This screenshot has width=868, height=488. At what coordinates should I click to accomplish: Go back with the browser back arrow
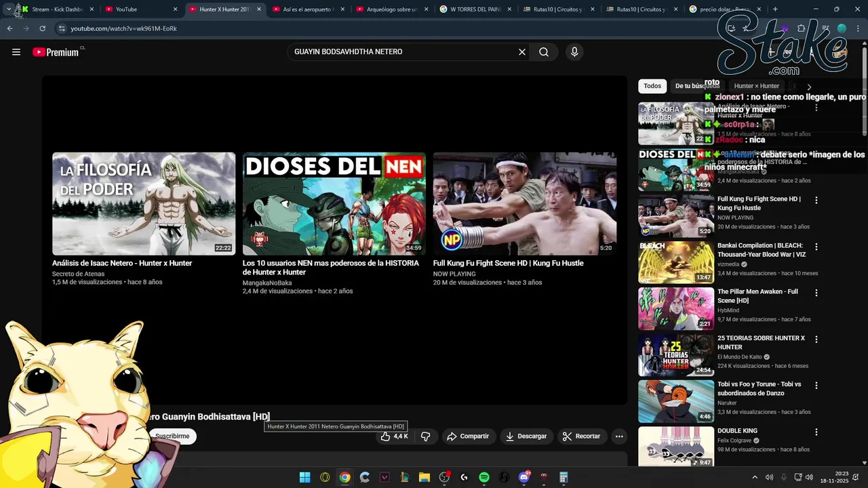click(9, 28)
